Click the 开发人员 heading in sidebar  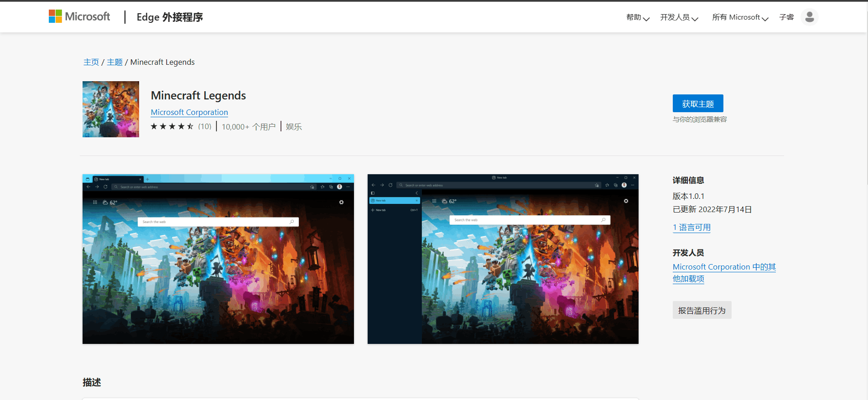point(688,253)
